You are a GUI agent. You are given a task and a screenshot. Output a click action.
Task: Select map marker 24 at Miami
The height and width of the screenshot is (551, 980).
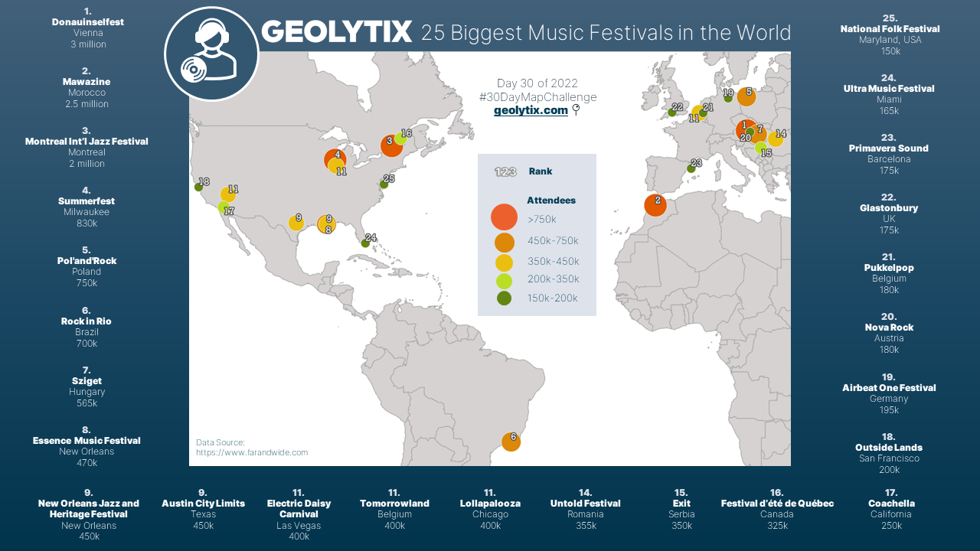365,243
